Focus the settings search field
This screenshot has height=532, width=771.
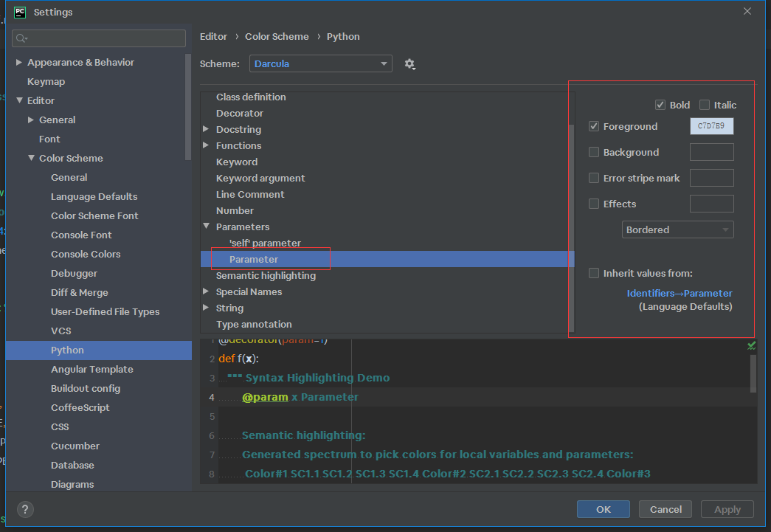point(99,38)
